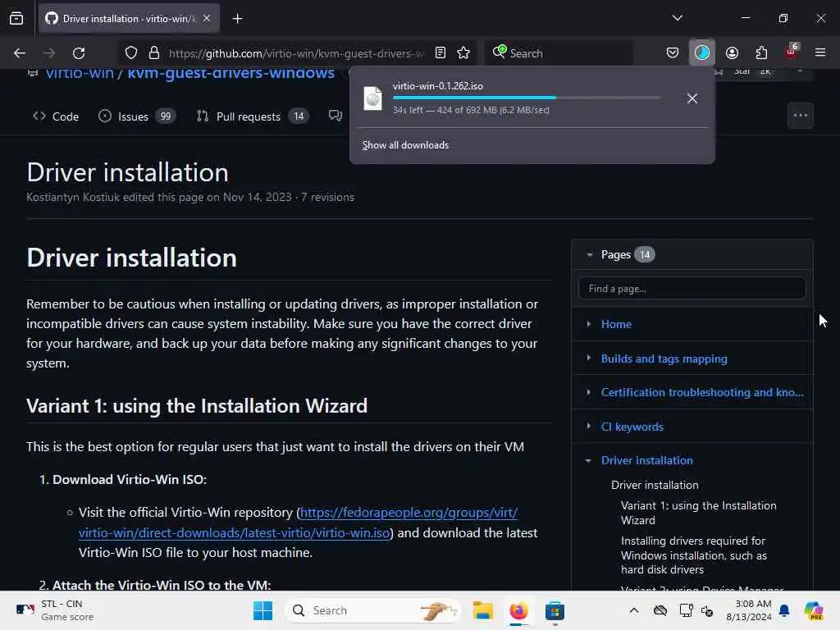Open tracking protection shield icon
The width and height of the screenshot is (840, 630).
click(x=131, y=53)
